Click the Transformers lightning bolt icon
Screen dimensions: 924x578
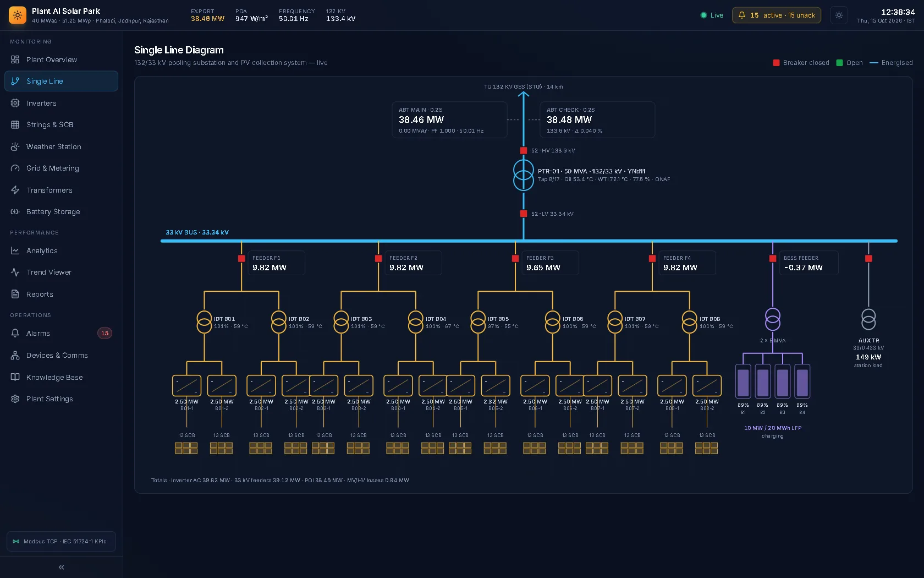point(15,190)
